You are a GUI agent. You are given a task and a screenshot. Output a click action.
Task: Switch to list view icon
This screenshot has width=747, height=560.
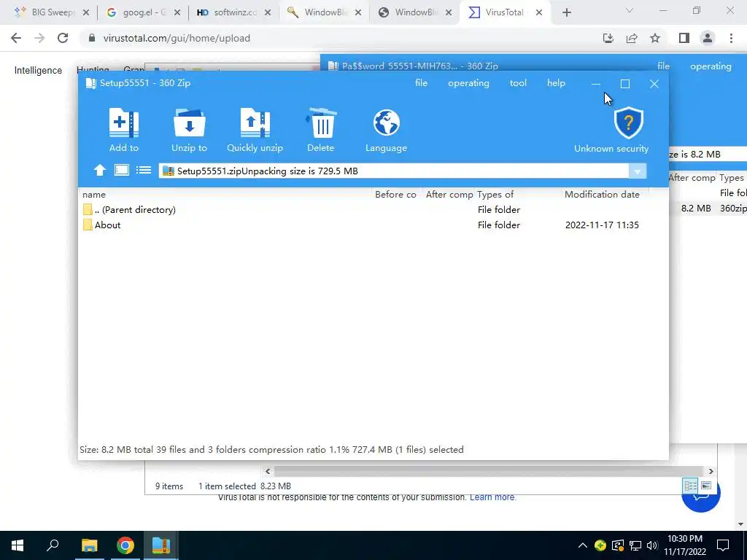[144, 170]
